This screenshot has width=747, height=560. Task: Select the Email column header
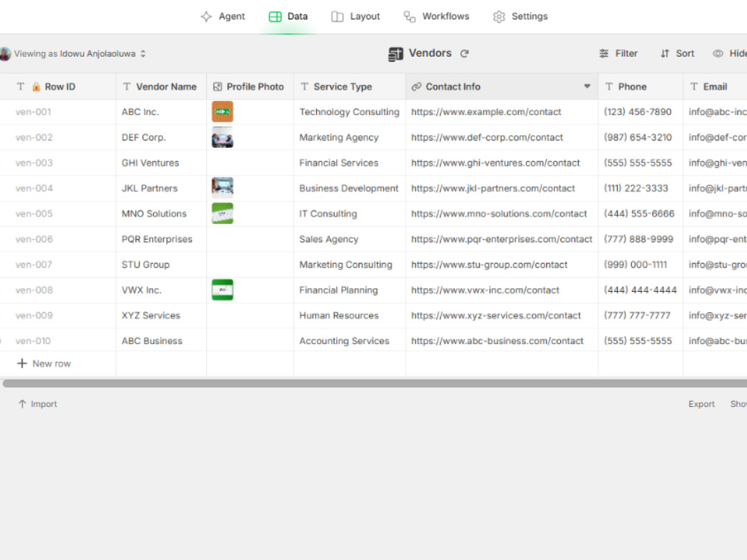[x=715, y=87]
